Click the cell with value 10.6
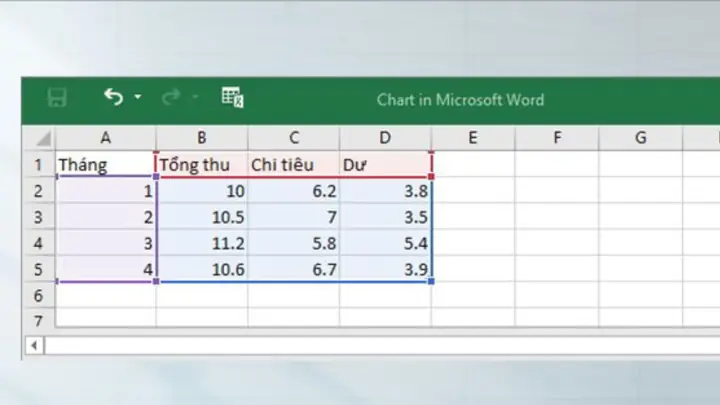 [202, 269]
